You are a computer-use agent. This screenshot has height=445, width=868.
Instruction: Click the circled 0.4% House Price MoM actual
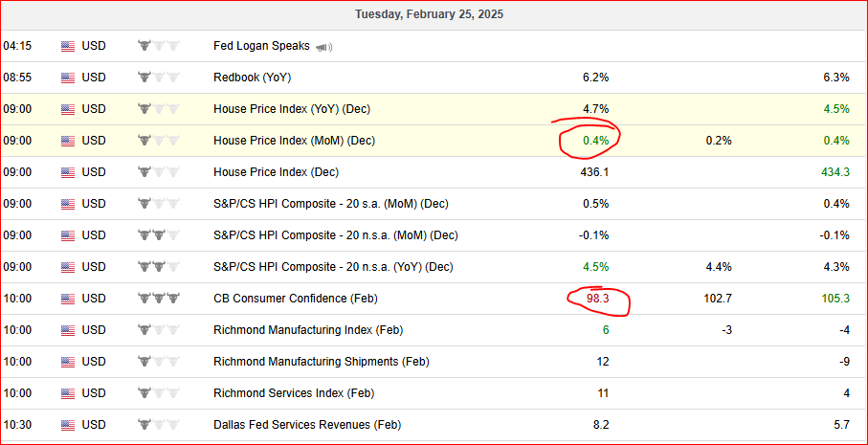595,141
